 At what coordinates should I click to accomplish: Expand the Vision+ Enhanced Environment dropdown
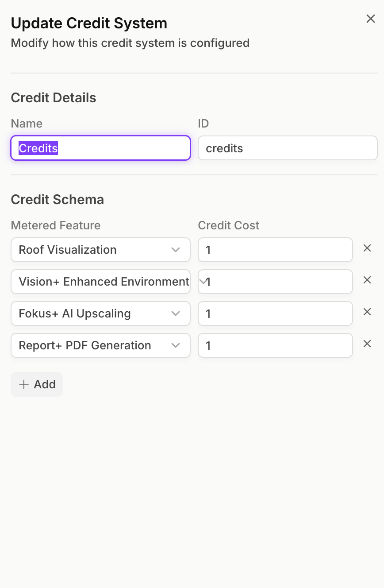pos(100,282)
